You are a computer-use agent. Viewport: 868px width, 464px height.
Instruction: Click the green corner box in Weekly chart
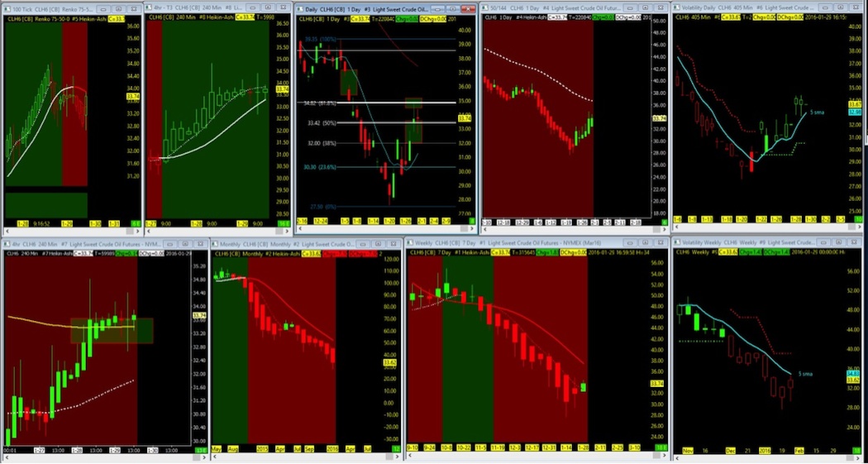tap(660, 447)
